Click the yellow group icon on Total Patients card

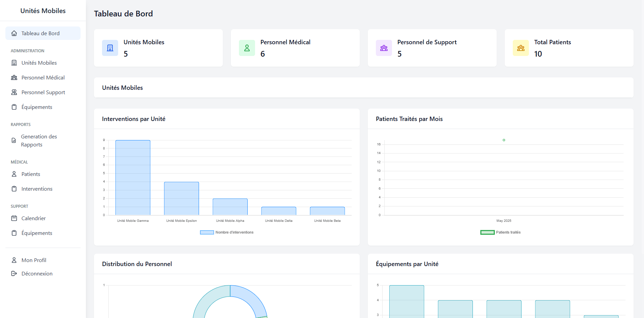coord(521,48)
